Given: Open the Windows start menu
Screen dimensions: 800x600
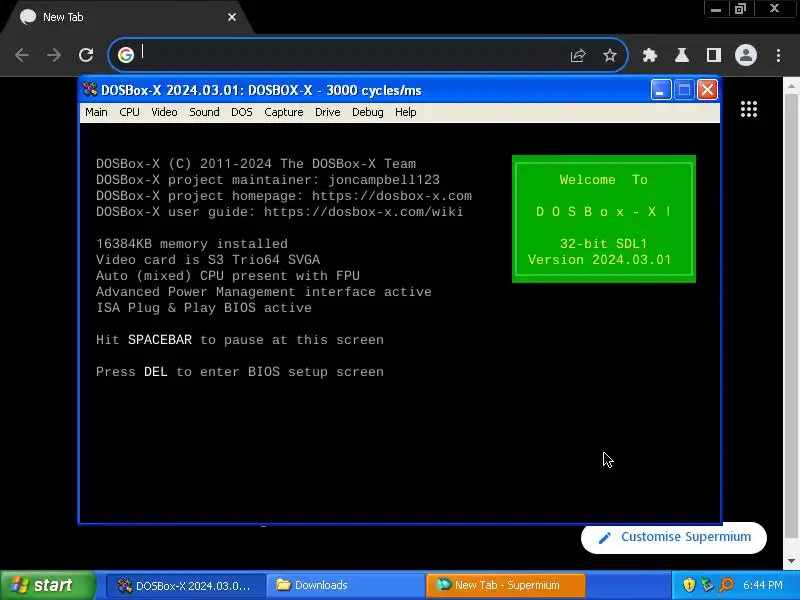Looking at the screenshot, I should (47, 585).
